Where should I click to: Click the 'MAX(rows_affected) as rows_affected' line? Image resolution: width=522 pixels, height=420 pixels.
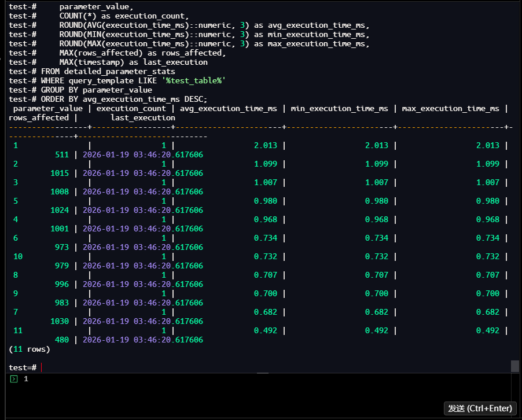(142, 53)
